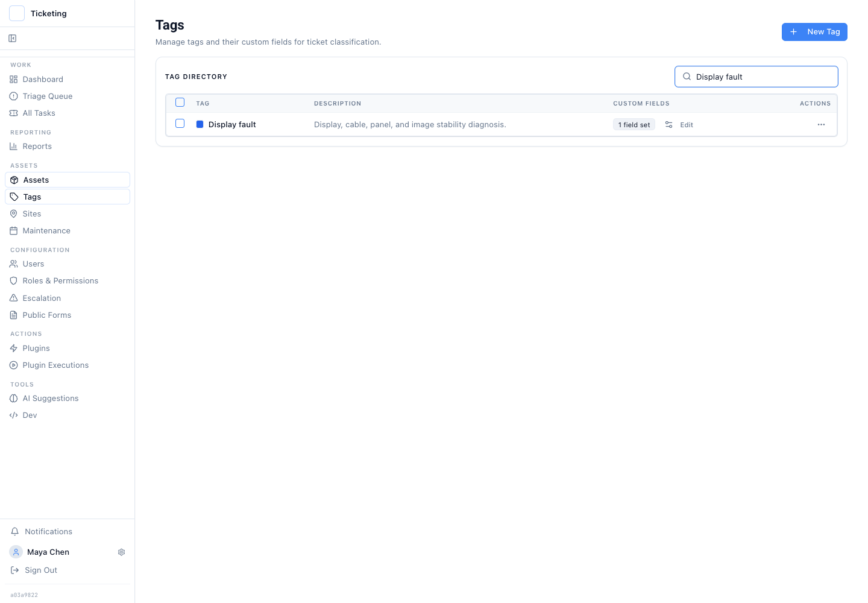Open user settings gear next to Maya Chen

pos(122,552)
